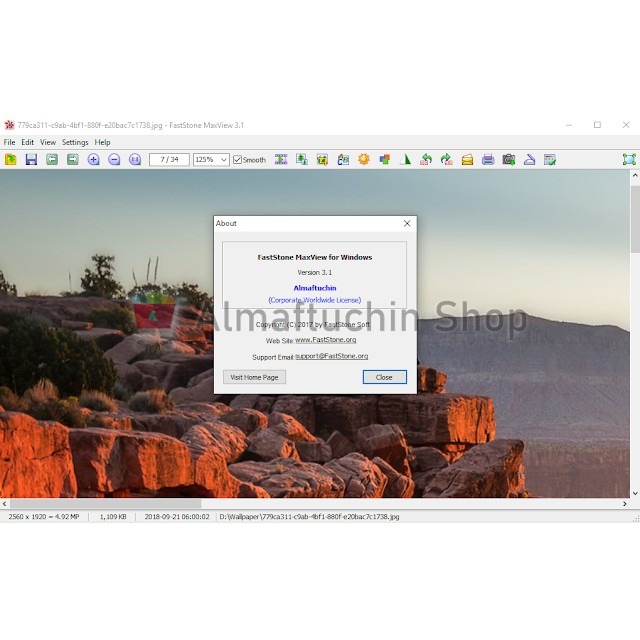Click the Visit Home Page button
Screen dimensions: 640x640
pyautogui.click(x=254, y=377)
